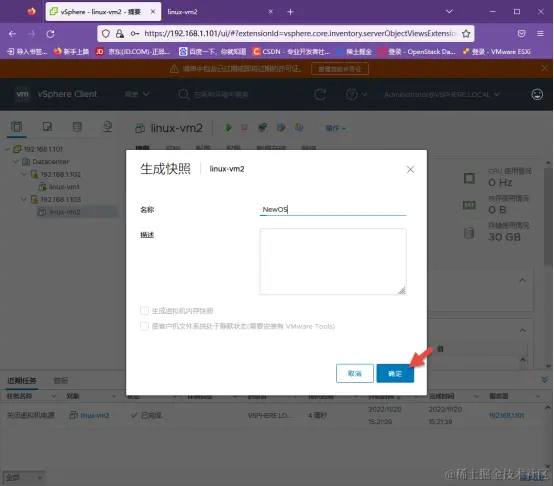Click the lock site security icon

[x=120, y=34]
